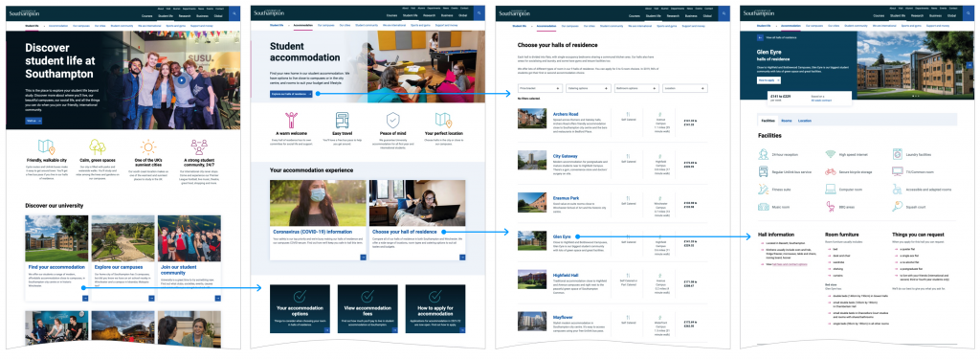Click the Friendly, walkable city map icon
Screen dimensions: 980x359
47,147
